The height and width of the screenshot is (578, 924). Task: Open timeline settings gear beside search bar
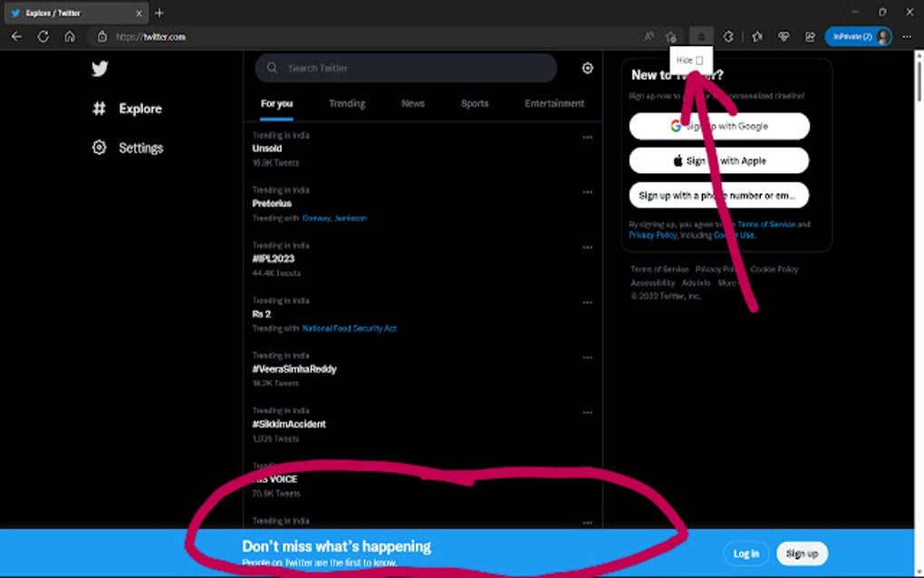[587, 67]
